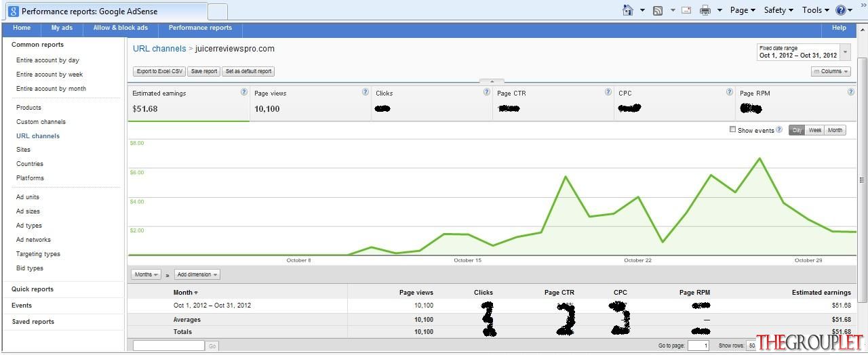Viewport: 868px width, 355px height.
Task: Switch the chart to Month view
Action: [835, 130]
